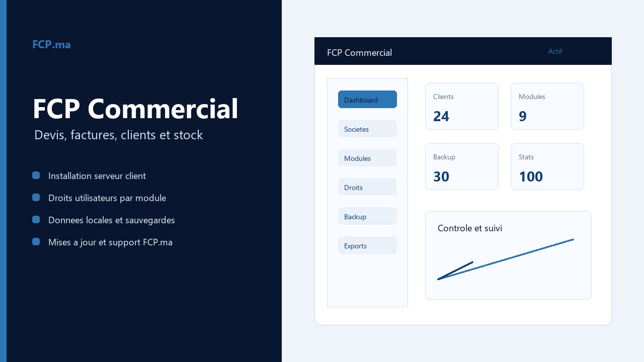Click bullet icon beside Donnees locales et sauvegardes
Screen dimensions: 644x362
(36, 220)
